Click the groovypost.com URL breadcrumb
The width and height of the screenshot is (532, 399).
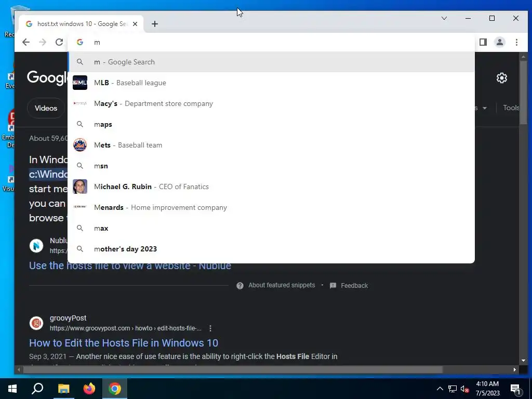pyautogui.click(x=126, y=328)
